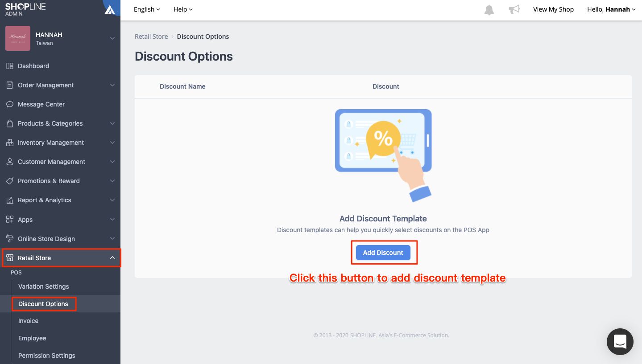Open the announcements megaphone icon
The image size is (642, 364).
tap(514, 9)
